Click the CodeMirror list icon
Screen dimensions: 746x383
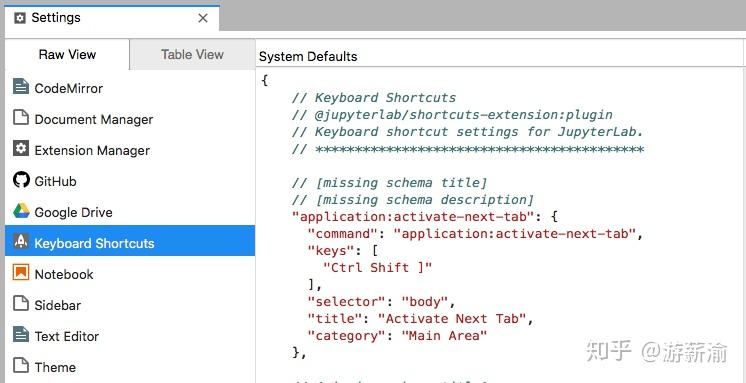(20, 87)
